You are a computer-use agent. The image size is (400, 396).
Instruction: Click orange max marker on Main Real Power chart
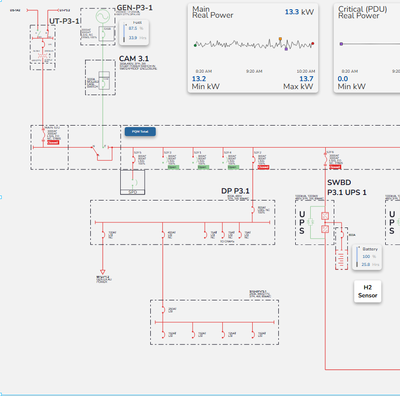tap(280, 39)
